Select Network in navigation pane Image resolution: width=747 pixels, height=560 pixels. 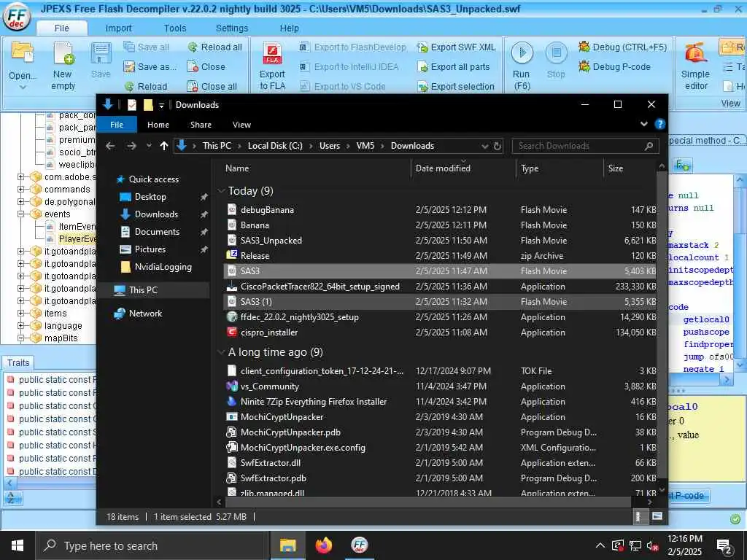point(145,314)
